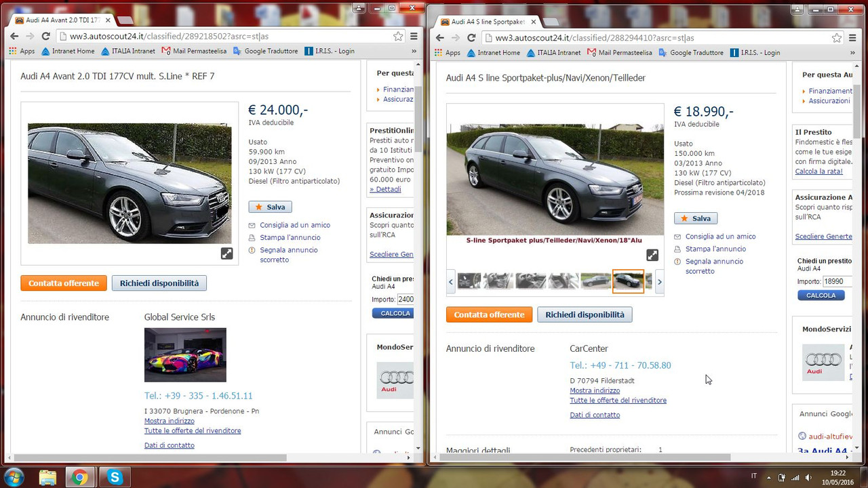
Task: Open ITALIA Intranet bookmark in right window
Action: 553,52
